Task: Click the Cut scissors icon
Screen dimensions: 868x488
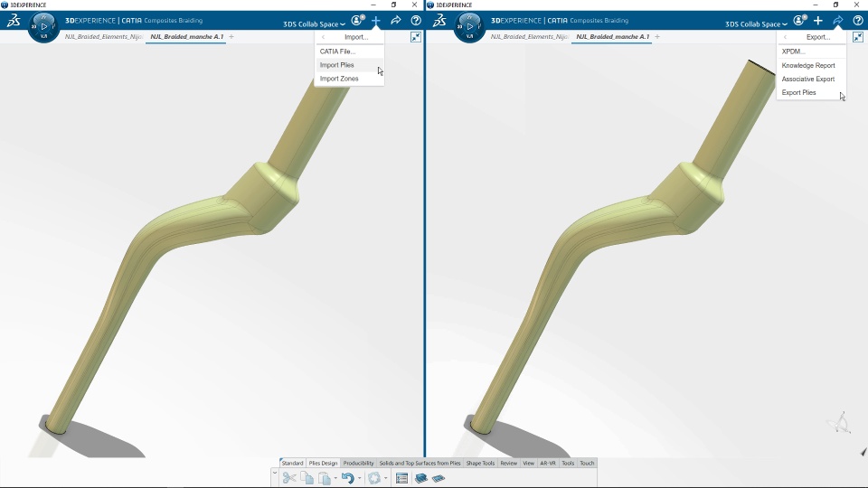Action: pyautogui.click(x=289, y=478)
